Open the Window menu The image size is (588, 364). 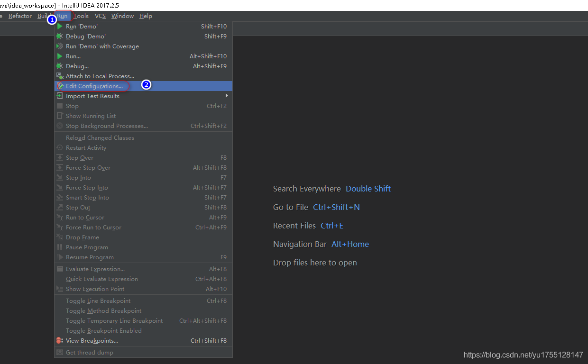coord(122,16)
